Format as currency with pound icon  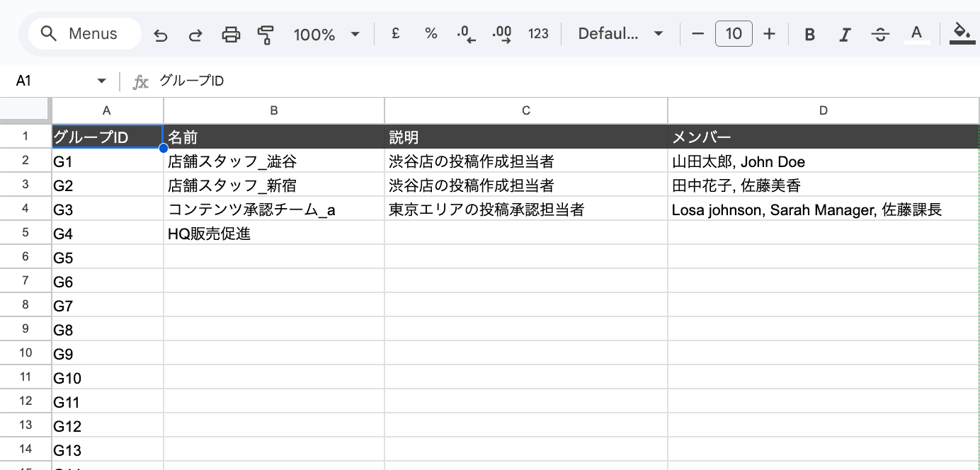click(396, 33)
